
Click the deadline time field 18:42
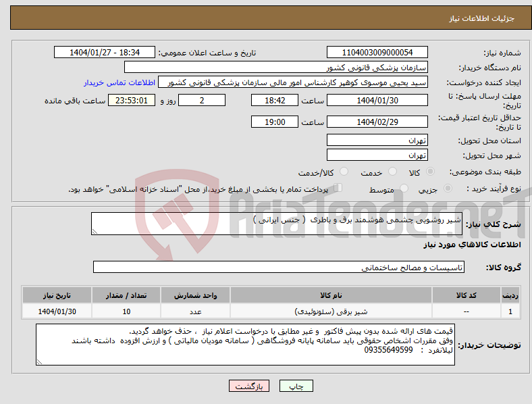(275, 100)
